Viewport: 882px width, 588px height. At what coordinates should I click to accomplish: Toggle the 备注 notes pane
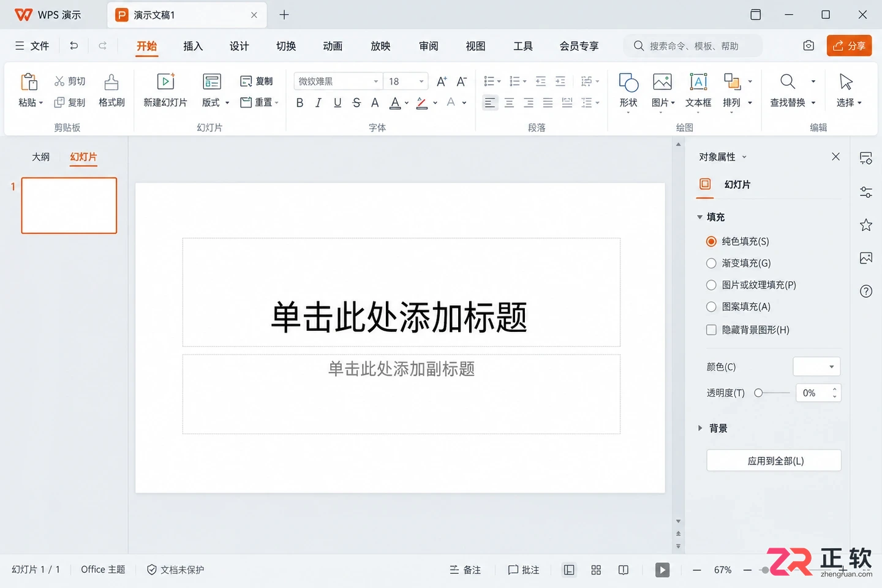pos(465,570)
